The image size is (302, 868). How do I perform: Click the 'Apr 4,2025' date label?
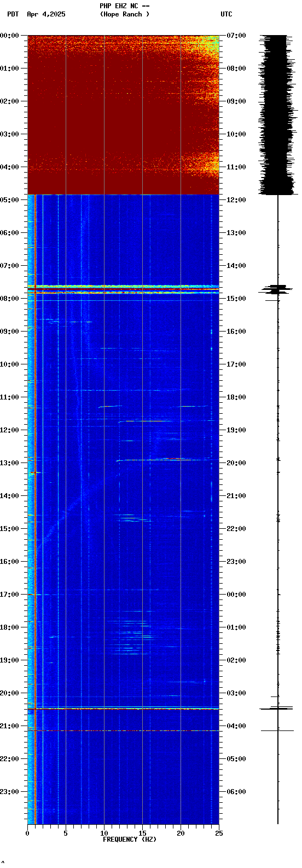(46, 14)
